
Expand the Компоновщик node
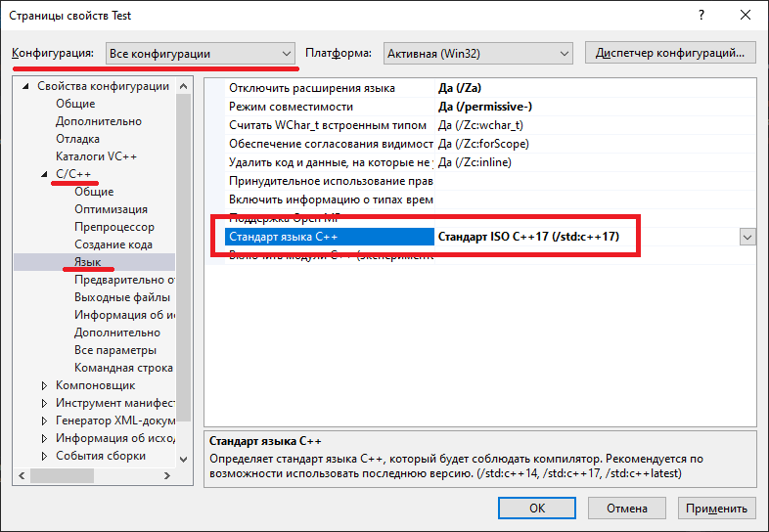click(45, 385)
